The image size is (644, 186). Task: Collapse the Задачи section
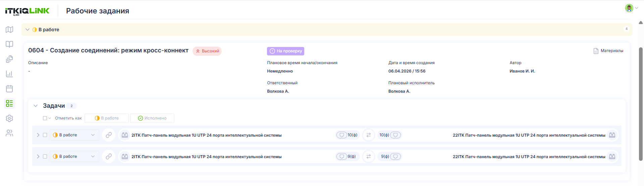coord(36,106)
